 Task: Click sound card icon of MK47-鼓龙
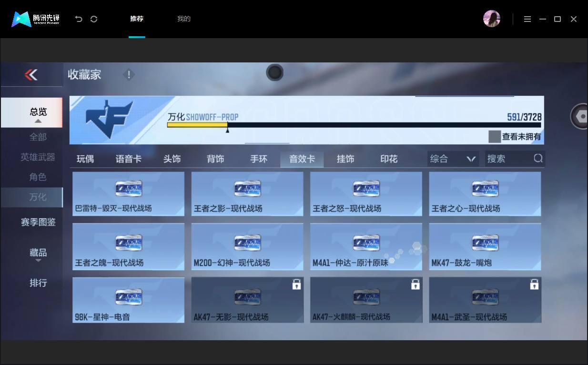(485, 243)
